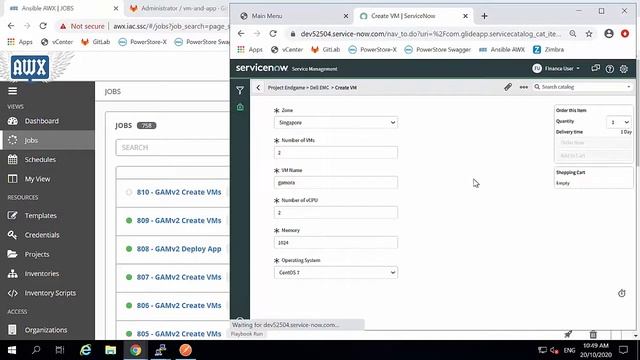Screen dimensions: 640x360
Task: Click the AWX logo
Action: [x=30, y=67]
